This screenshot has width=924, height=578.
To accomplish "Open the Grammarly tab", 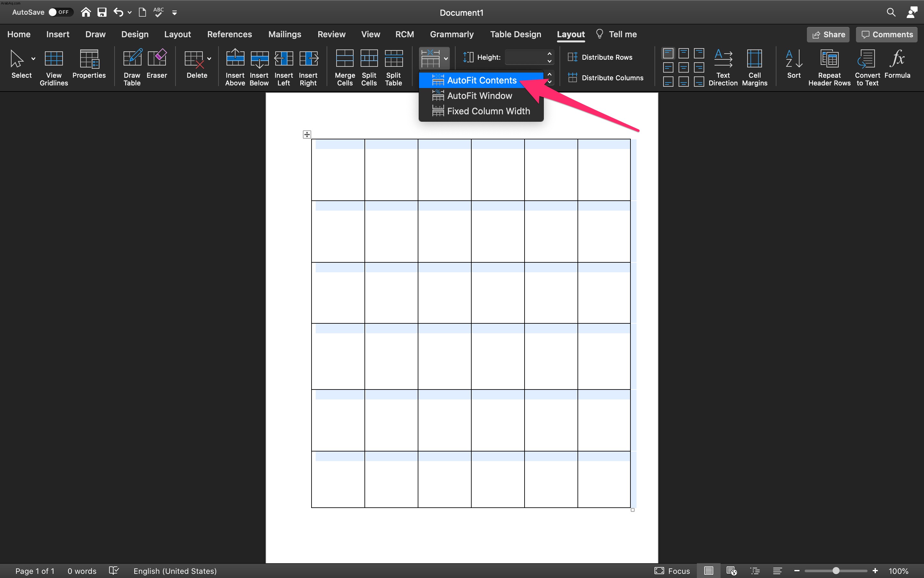I will coord(452,34).
